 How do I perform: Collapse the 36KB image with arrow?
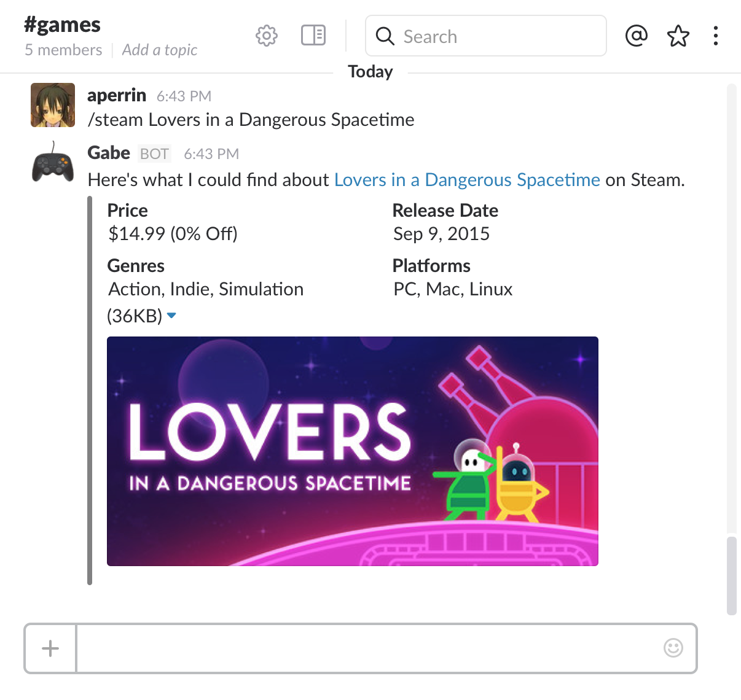171,316
